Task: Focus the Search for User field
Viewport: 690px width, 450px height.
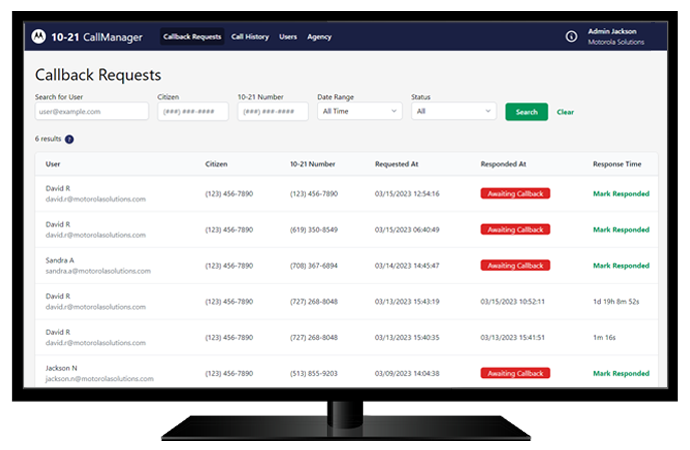Action: (91, 112)
